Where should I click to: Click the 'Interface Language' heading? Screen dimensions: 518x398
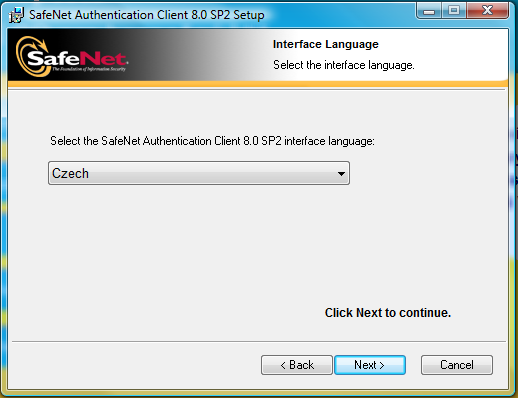pyautogui.click(x=326, y=44)
